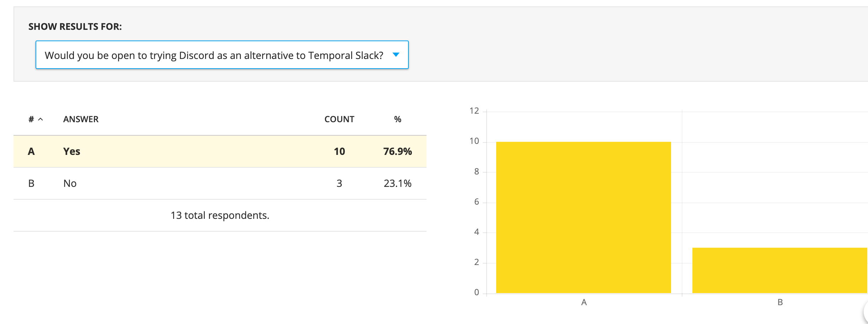Click the 23.1% percentage value

(397, 183)
